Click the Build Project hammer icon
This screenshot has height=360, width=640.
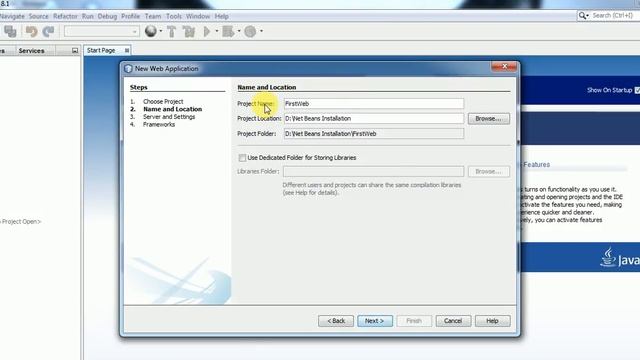[x=172, y=31]
